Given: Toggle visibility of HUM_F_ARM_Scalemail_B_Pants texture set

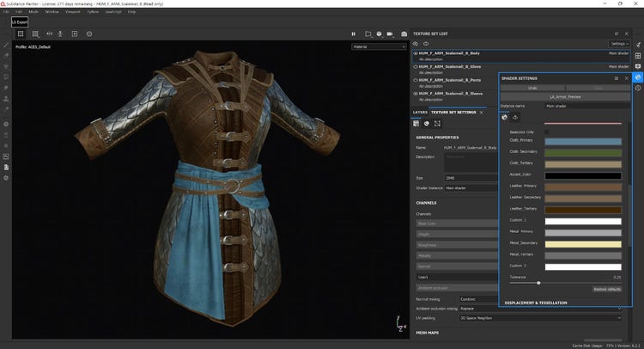Looking at the screenshot, I should tap(416, 80).
